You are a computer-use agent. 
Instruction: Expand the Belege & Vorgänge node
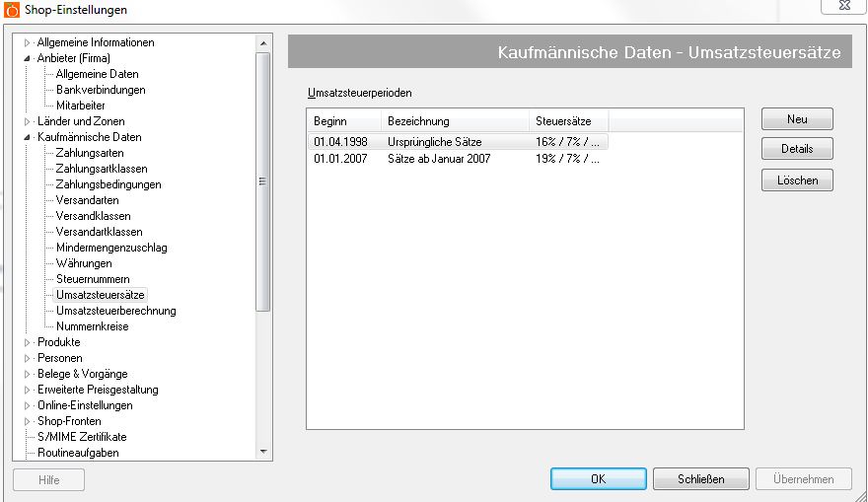click(x=28, y=374)
